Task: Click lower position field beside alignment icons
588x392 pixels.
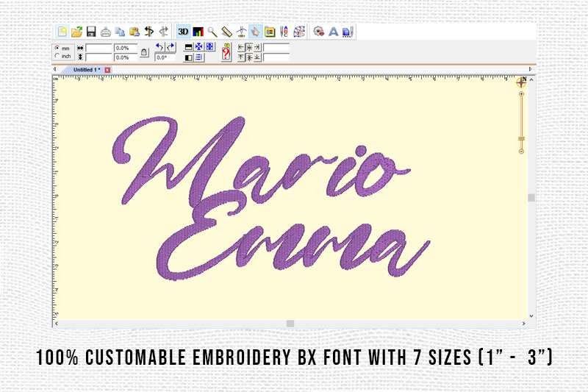Action: pos(276,57)
